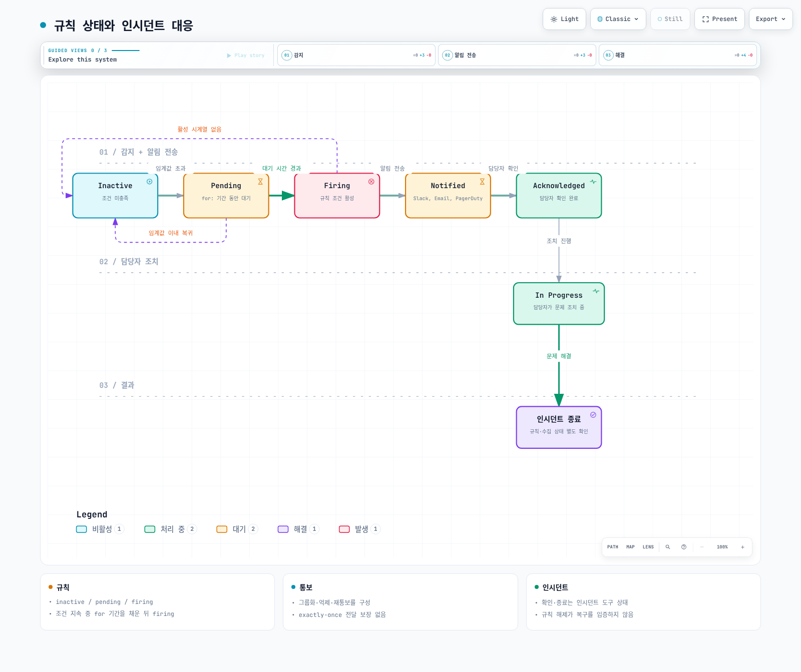Toggle the Still animation button
The height and width of the screenshot is (672, 801).
(x=670, y=19)
